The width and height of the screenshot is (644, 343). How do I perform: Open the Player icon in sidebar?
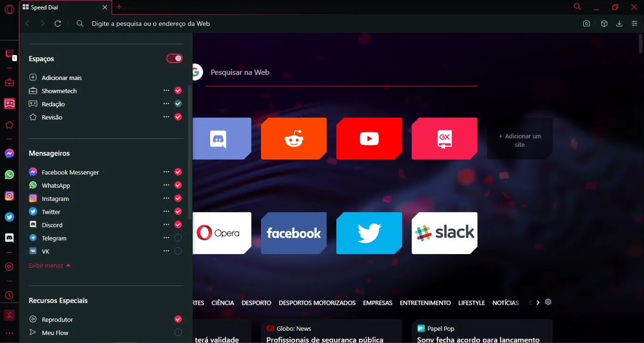tap(9, 267)
